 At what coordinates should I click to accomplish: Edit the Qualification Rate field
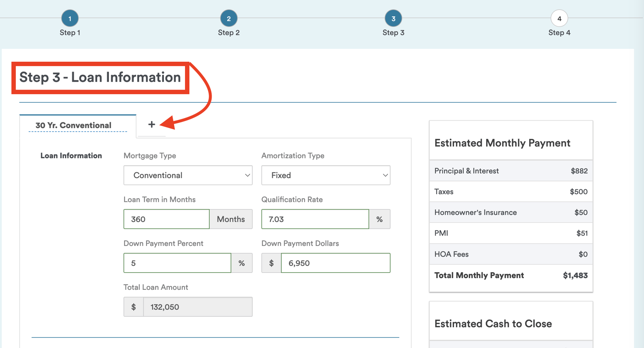click(x=315, y=219)
